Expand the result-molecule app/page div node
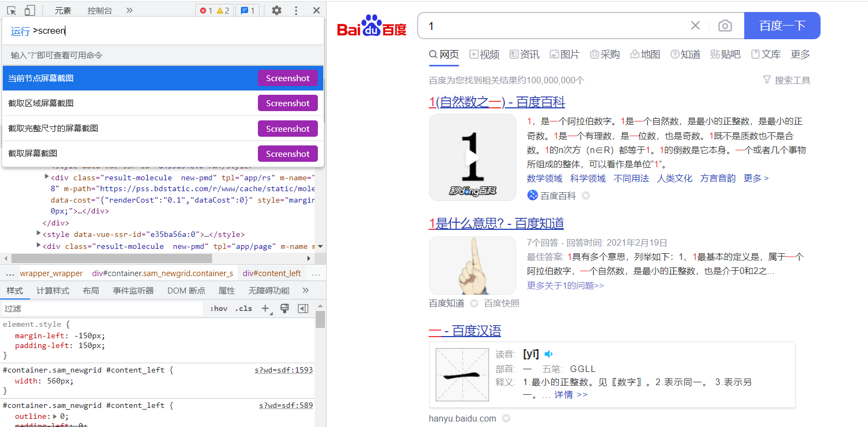The height and width of the screenshot is (427, 868). click(38, 245)
